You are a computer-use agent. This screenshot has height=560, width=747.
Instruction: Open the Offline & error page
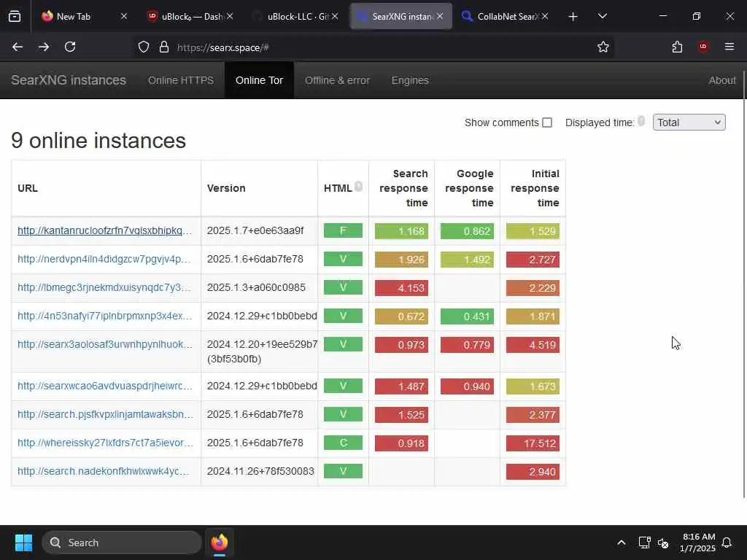337,80
